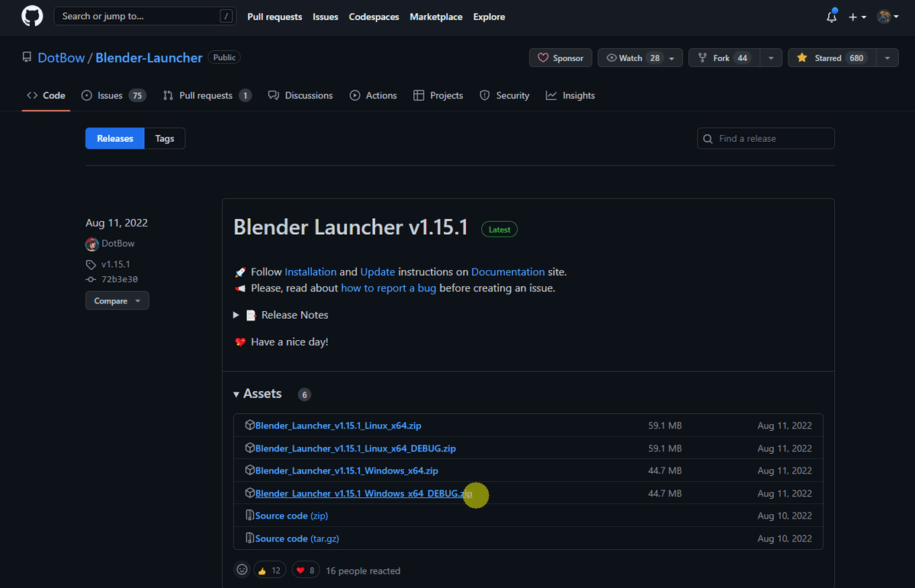Open the 'how to report a bug' link
The width and height of the screenshot is (915, 588).
[x=388, y=288]
